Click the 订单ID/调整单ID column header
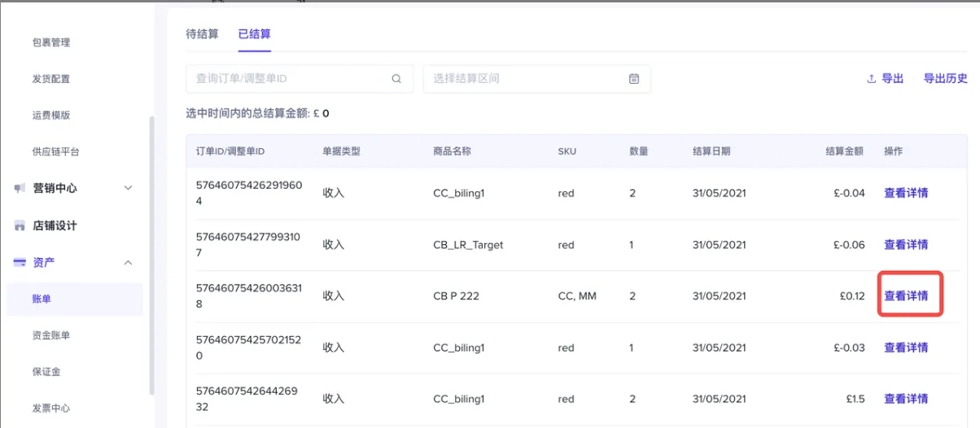The width and height of the screenshot is (980, 428). point(230,151)
